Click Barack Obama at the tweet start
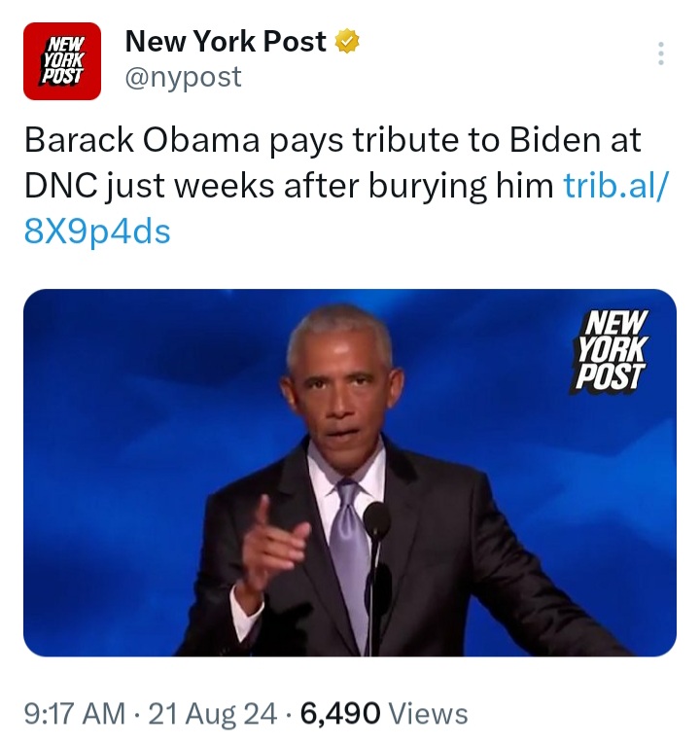700x746 pixels. click(x=142, y=140)
